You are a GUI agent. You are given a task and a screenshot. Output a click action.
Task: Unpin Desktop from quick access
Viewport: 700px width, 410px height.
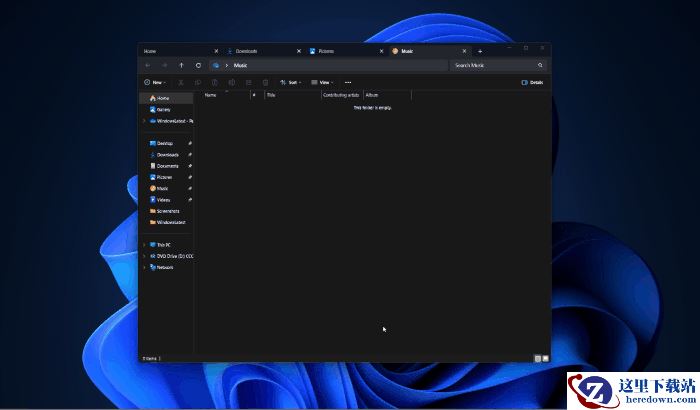click(x=190, y=143)
